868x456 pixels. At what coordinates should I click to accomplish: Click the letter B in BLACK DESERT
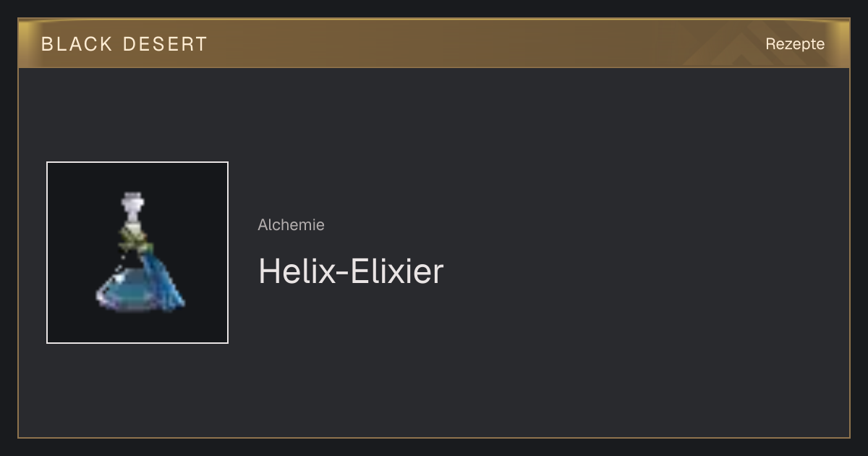click(48, 44)
